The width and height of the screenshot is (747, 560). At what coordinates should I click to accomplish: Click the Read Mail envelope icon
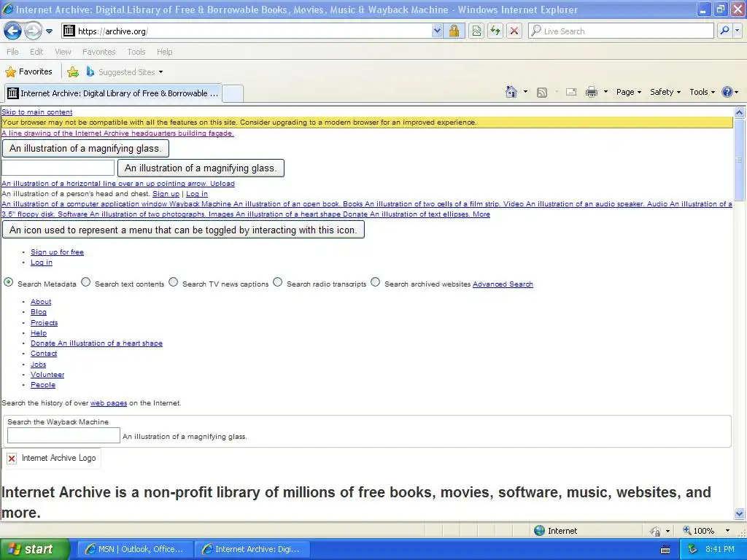coord(571,92)
